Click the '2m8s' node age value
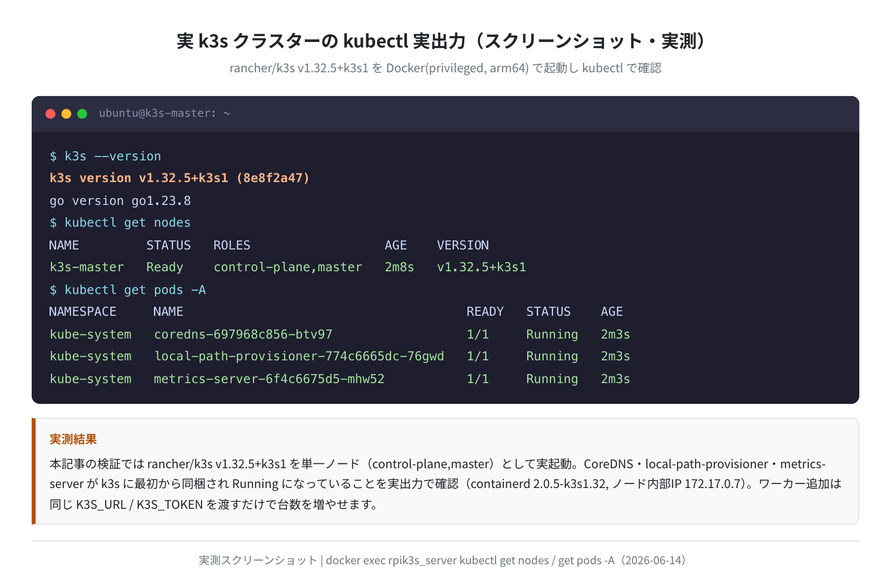The height and width of the screenshot is (588, 891). pos(399,267)
